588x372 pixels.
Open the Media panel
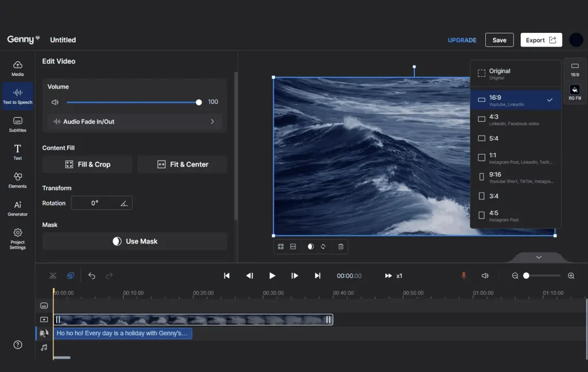[x=17, y=68]
